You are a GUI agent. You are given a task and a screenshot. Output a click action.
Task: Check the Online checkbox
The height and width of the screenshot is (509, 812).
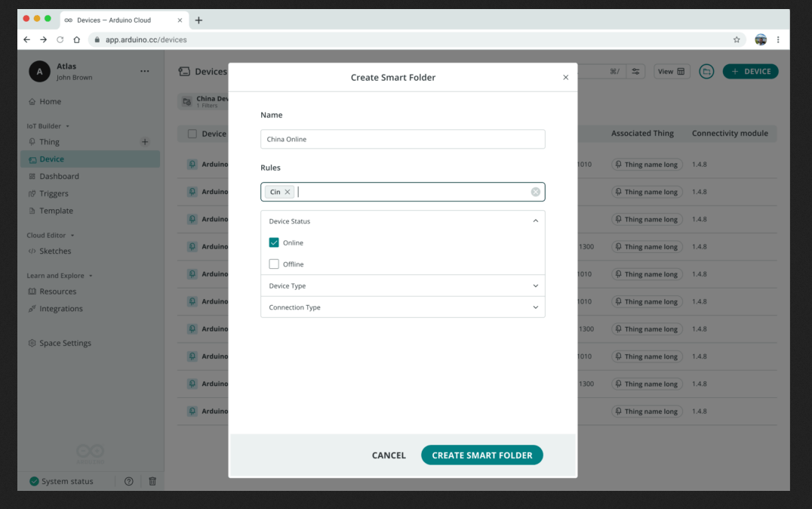[x=274, y=242]
